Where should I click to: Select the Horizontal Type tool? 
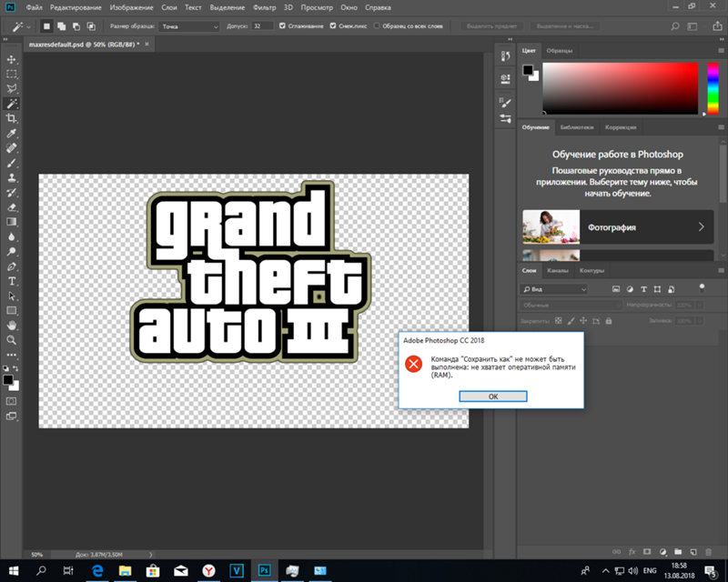pyautogui.click(x=12, y=281)
